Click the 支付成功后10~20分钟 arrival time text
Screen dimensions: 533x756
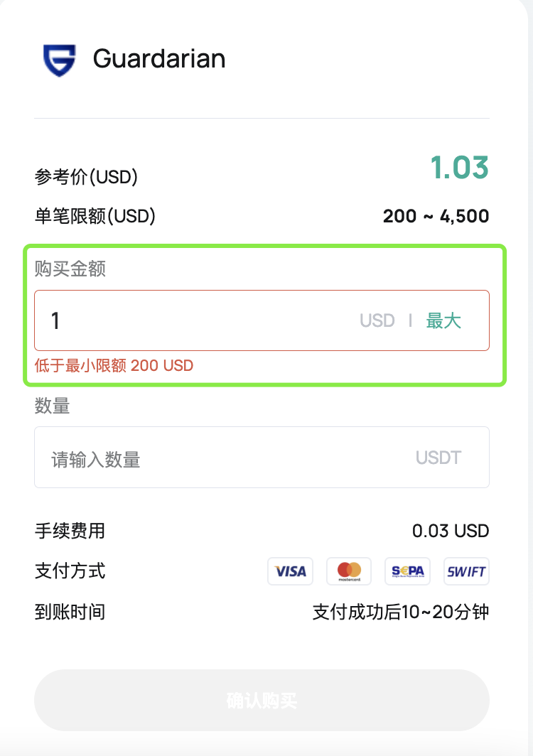click(401, 612)
